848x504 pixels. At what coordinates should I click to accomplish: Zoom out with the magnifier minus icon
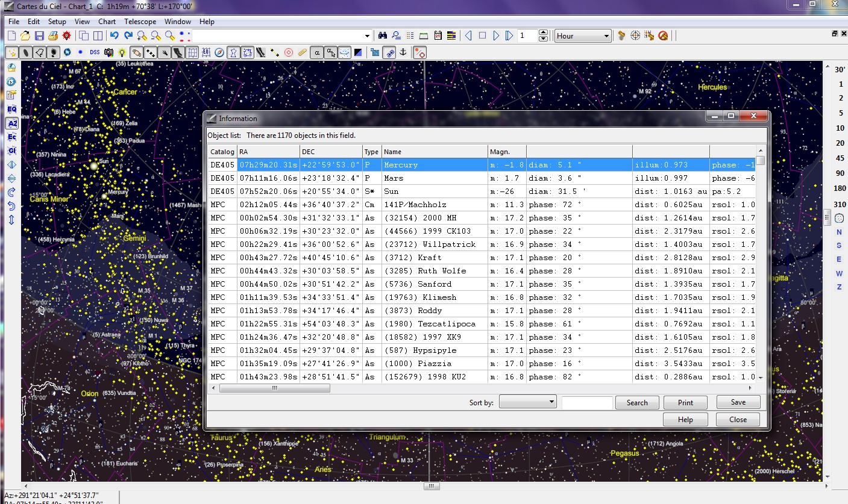pos(155,36)
